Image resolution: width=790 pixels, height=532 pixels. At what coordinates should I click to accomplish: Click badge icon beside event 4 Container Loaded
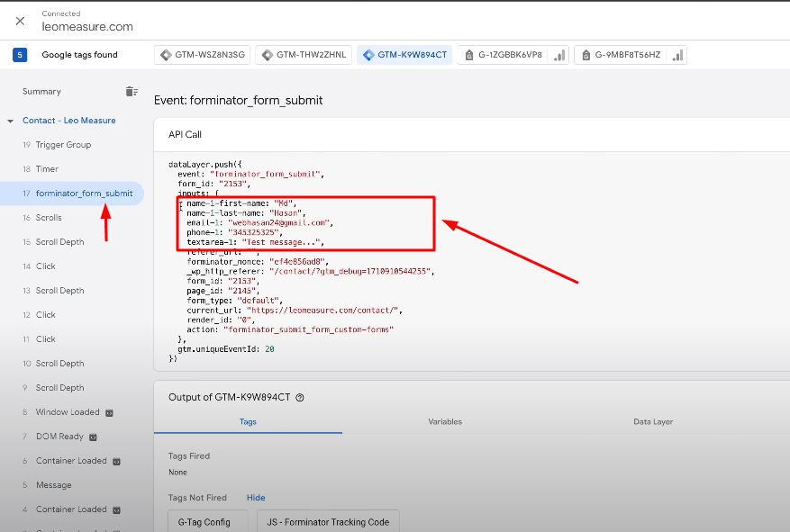point(116,510)
